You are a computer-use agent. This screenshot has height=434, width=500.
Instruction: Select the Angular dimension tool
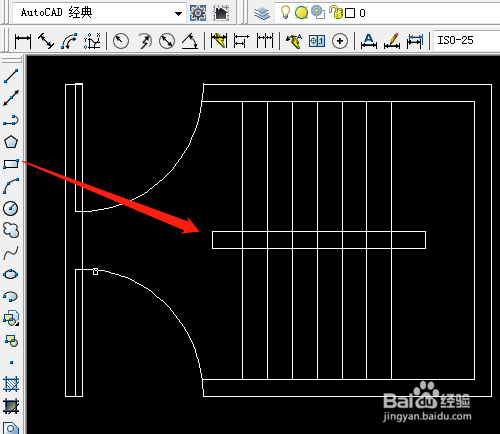tap(190, 41)
